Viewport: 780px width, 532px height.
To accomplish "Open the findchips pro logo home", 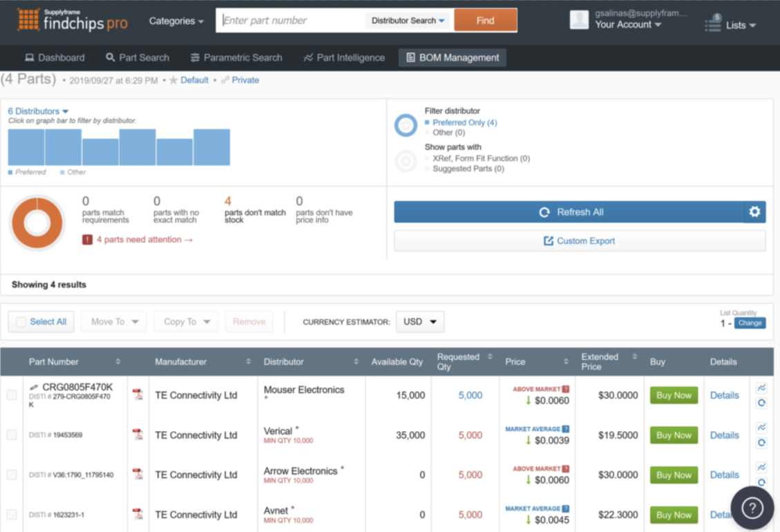I will (73, 20).
